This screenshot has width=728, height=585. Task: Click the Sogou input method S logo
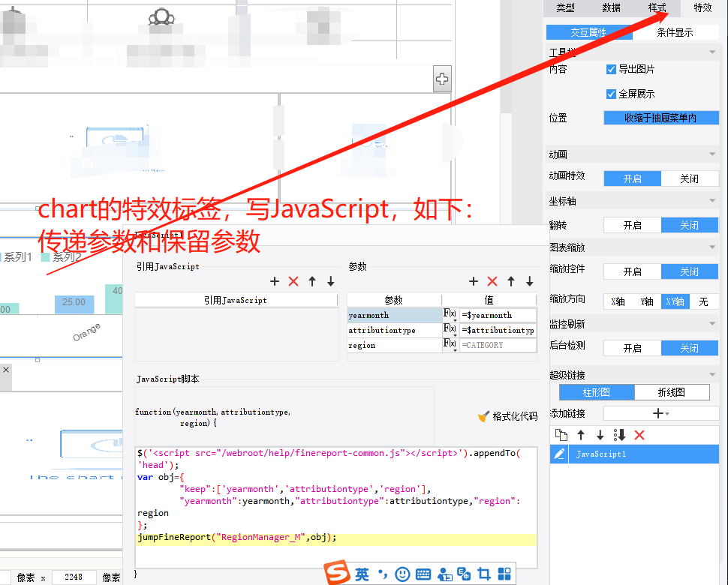337,572
